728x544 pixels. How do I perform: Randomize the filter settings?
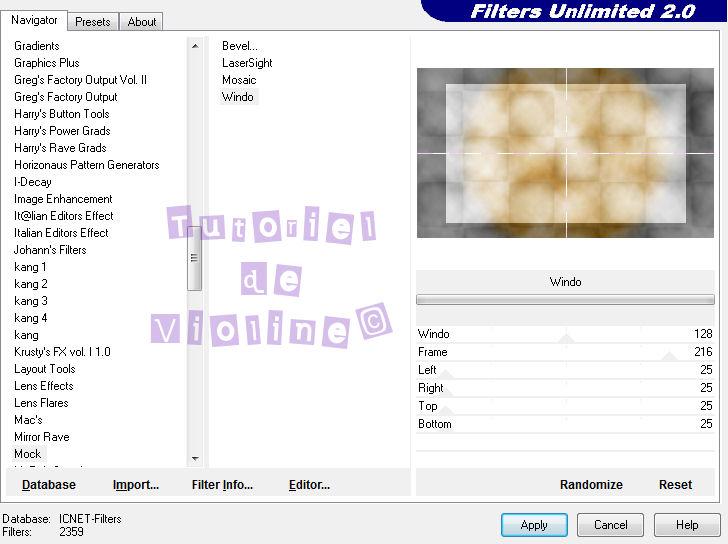click(x=591, y=485)
